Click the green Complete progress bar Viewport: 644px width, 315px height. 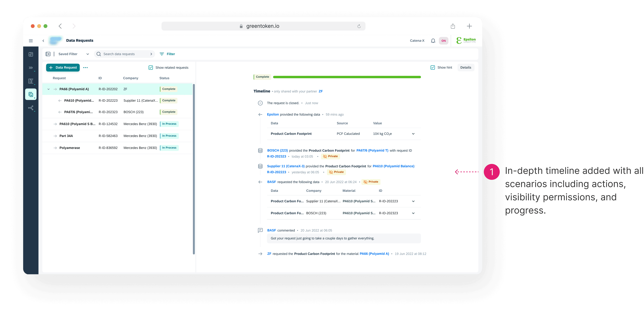pyautogui.click(x=347, y=77)
